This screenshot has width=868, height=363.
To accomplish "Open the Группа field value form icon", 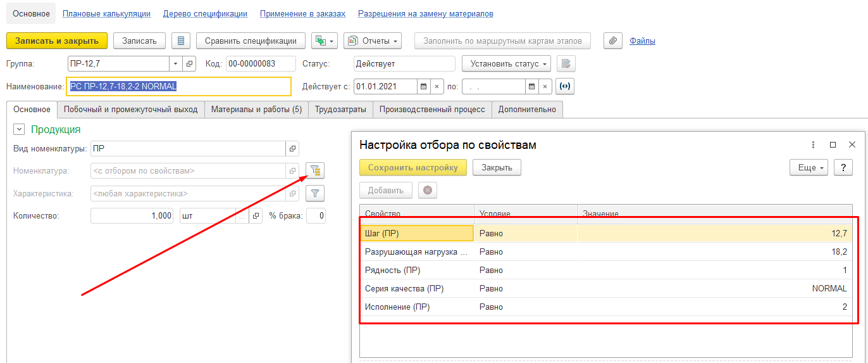I will (189, 63).
